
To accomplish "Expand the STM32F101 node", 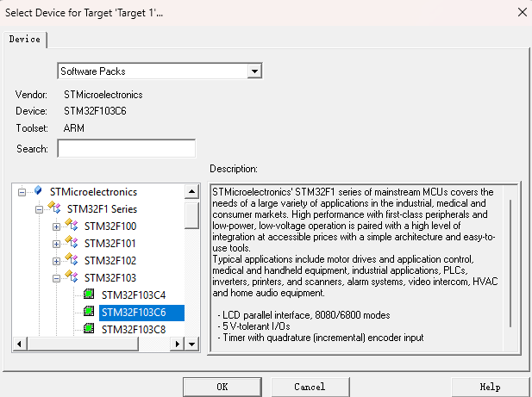I will point(56,245).
